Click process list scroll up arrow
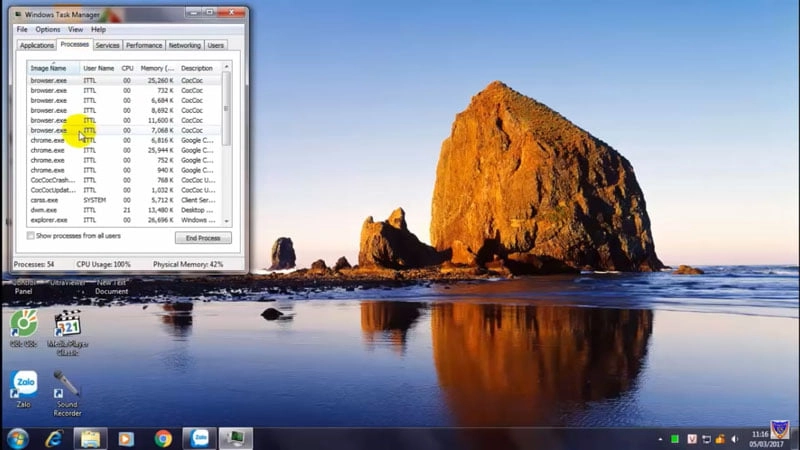800x450 pixels. [227, 67]
